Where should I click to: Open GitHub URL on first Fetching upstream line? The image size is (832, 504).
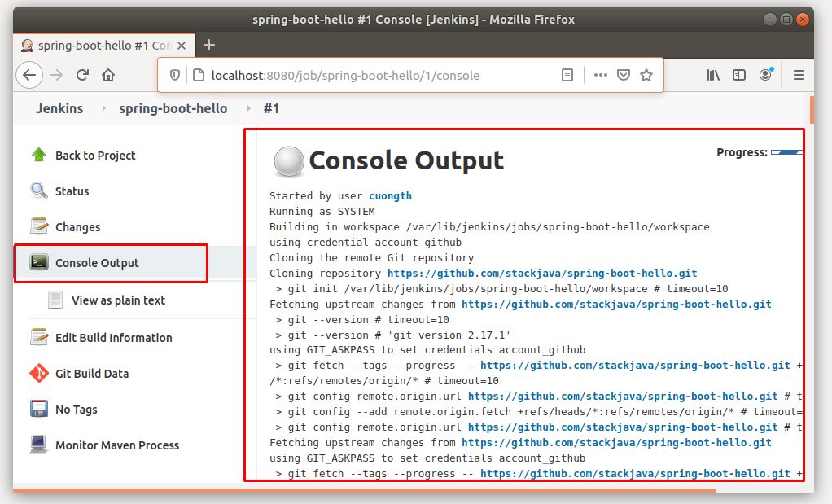616,304
